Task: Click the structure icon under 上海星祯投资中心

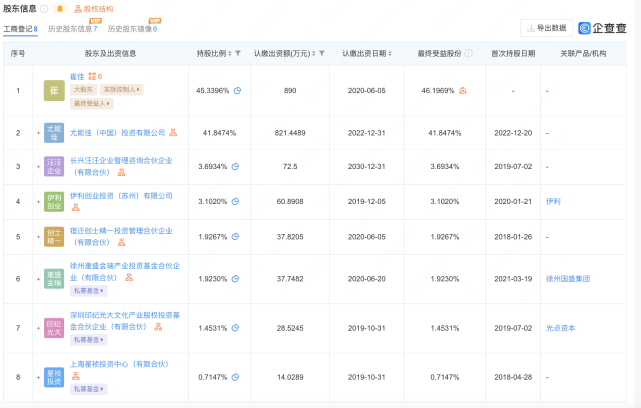Action: click(x=76, y=376)
